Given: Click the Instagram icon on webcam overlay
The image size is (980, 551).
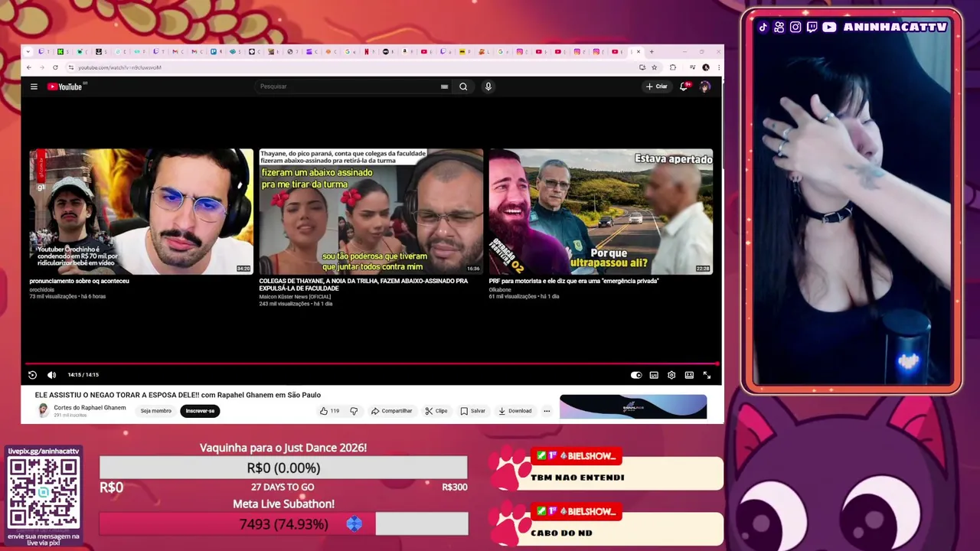Looking at the screenshot, I should [x=795, y=28].
